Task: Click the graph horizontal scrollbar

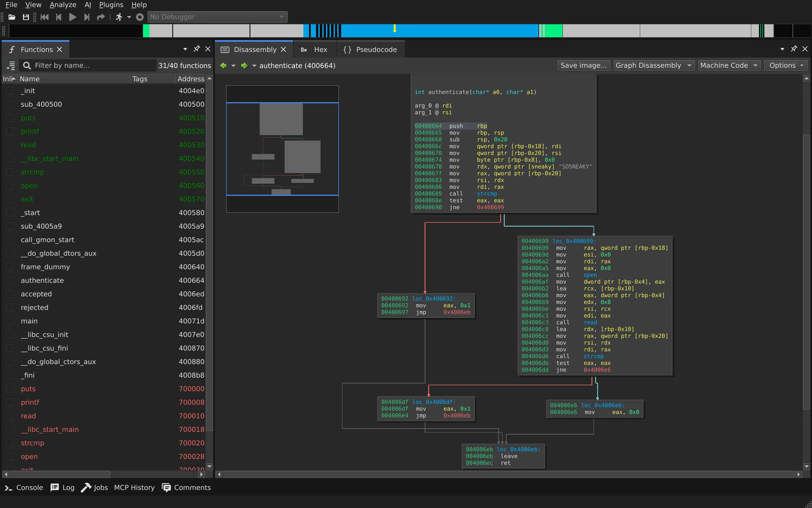Action: 509,474
